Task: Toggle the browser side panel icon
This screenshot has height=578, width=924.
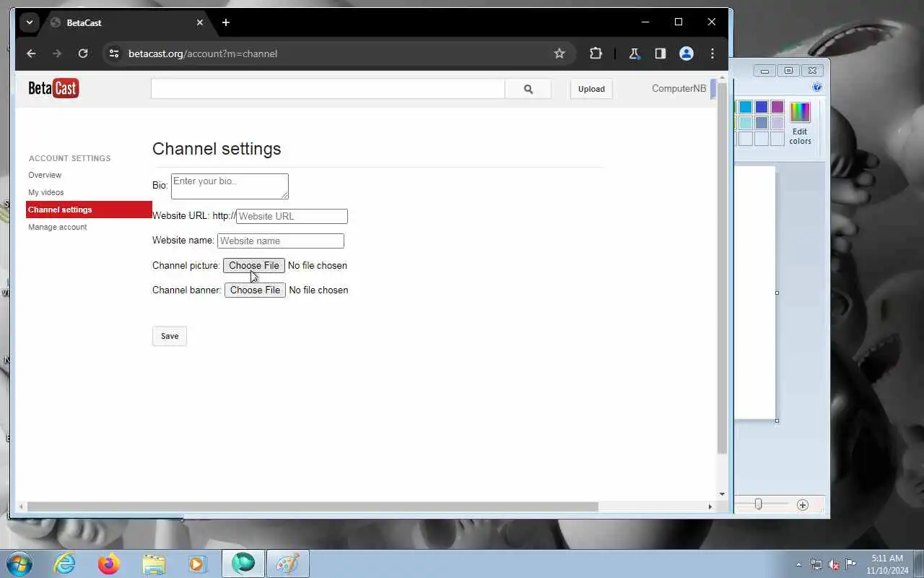Action: (660, 53)
